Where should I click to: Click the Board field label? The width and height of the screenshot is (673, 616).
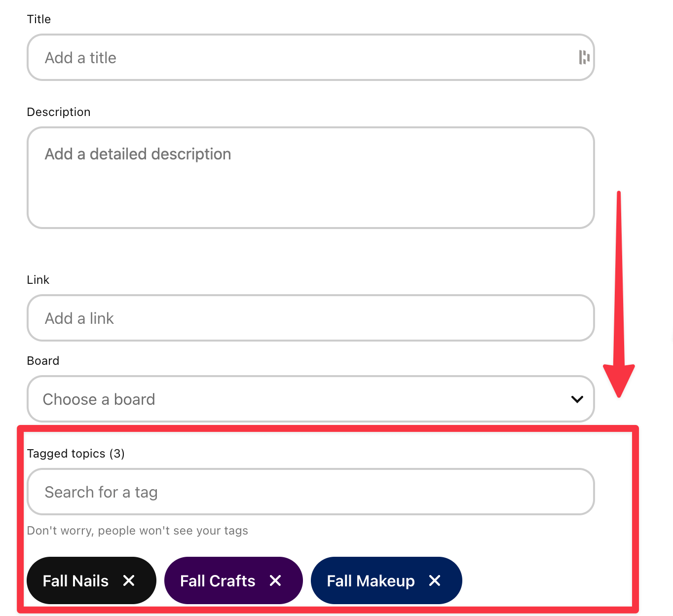coord(43,361)
